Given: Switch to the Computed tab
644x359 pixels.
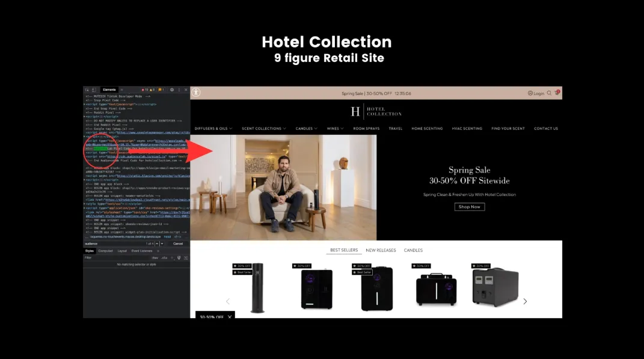Looking at the screenshot, I should pos(106,251).
